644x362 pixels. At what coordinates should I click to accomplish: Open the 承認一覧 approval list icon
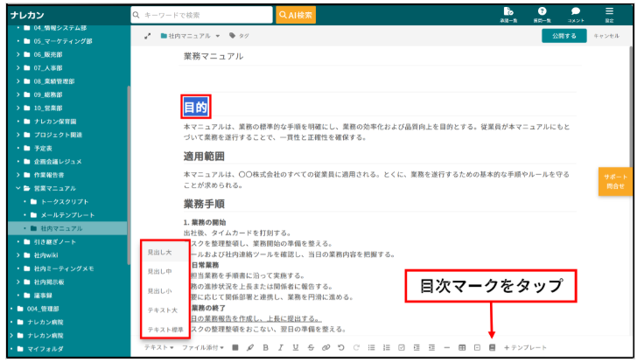(508, 14)
